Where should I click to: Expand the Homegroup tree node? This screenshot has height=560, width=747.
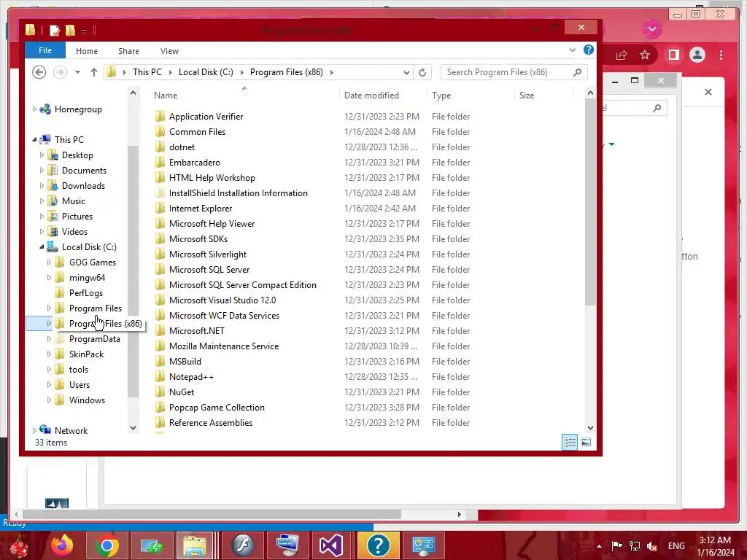(34, 109)
